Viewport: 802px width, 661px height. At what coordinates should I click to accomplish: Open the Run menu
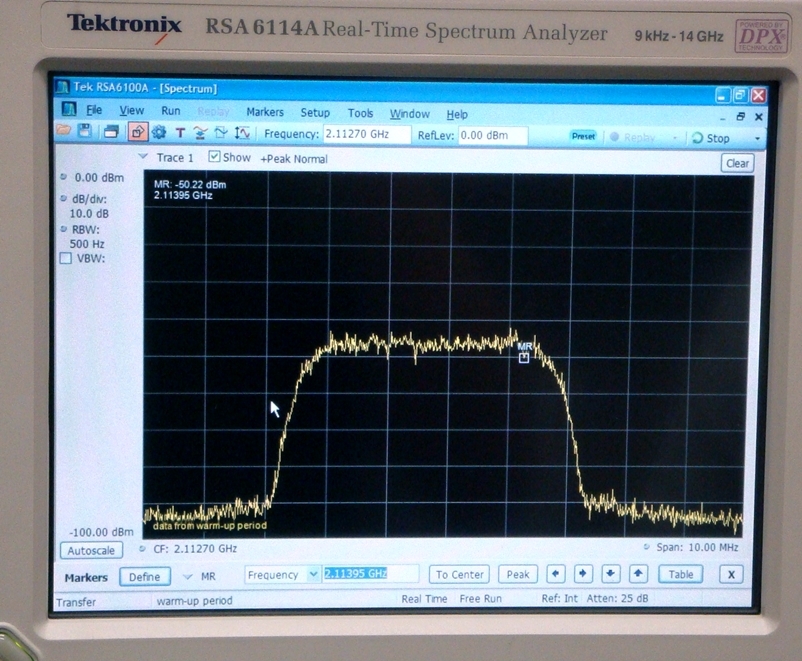pos(171,111)
